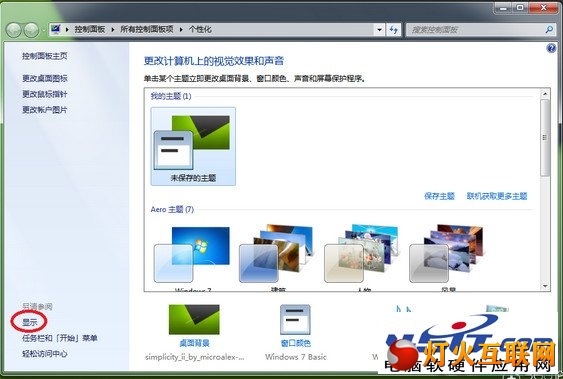Viewport: 563px width, 379px height.
Task: Click the search magnifier icon
Action: [x=549, y=30]
